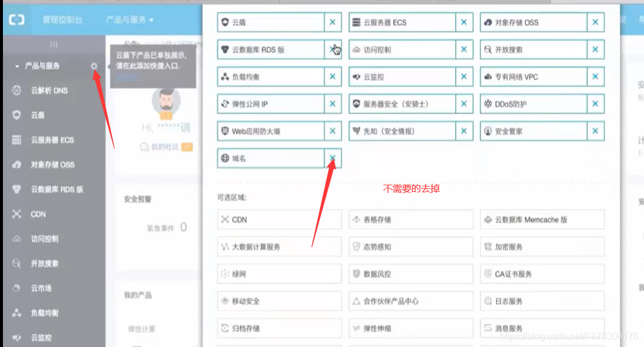Screen dimensions: 644x347
Task: Add 绿网 shortcut from optional area
Action: (279, 273)
